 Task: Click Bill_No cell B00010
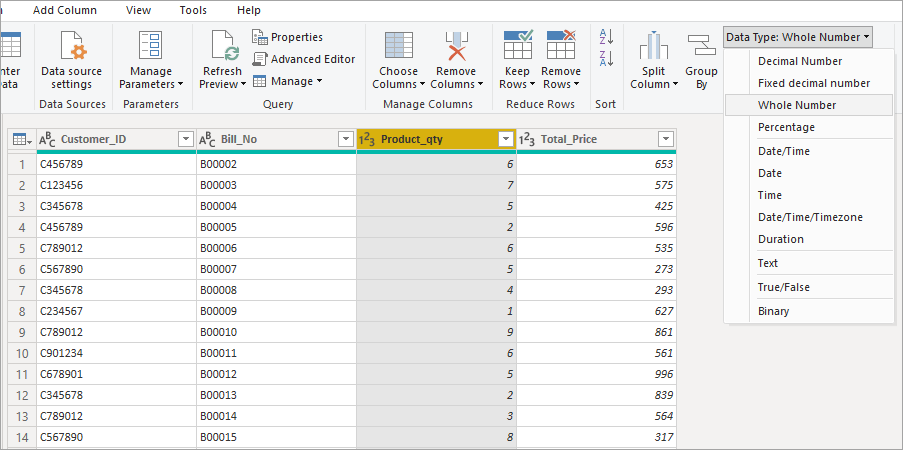(x=276, y=332)
